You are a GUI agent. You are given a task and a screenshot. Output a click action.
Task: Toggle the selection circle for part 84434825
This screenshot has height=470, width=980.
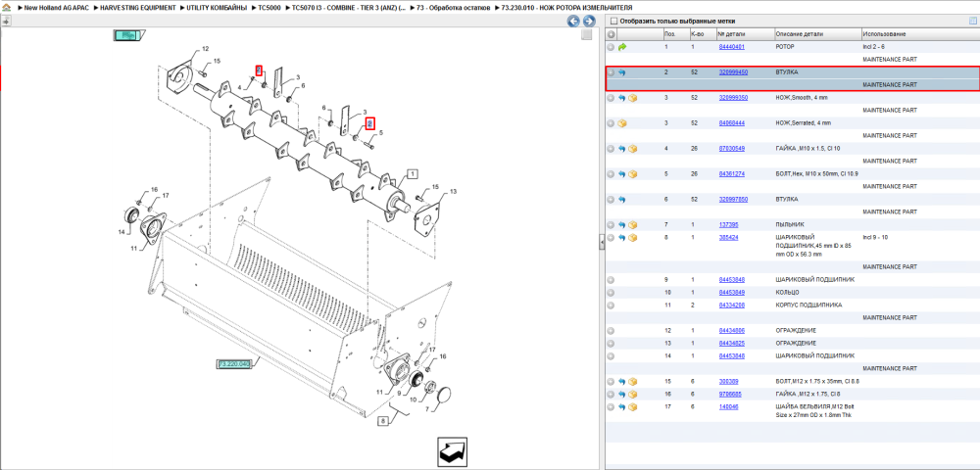tap(612, 344)
